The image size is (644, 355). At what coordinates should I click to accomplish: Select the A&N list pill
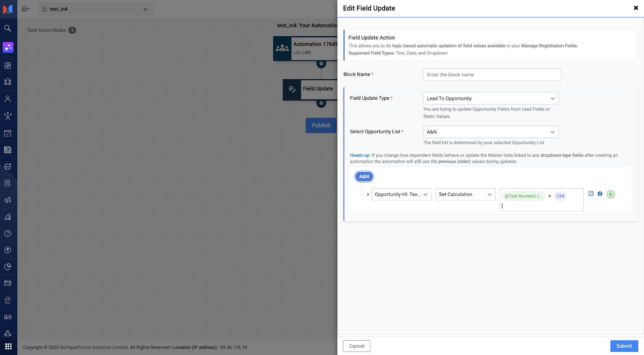[364, 176]
